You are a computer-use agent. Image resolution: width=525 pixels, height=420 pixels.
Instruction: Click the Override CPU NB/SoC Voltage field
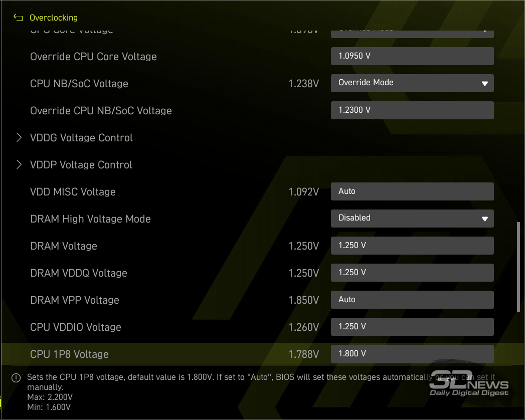412,110
